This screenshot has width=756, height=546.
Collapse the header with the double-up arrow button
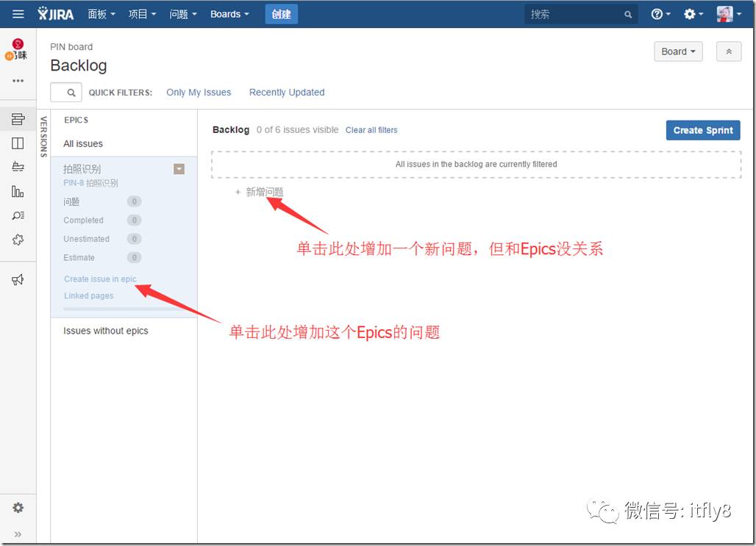(x=729, y=51)
